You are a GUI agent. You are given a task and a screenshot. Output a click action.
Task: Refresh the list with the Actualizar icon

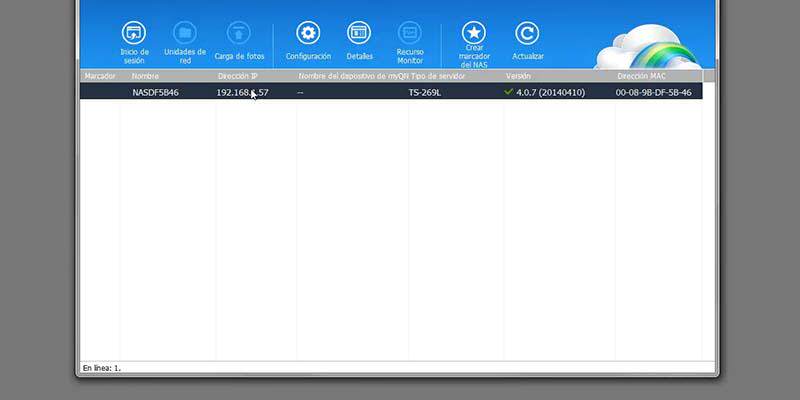pyautogui.click(x=527, y=33)
